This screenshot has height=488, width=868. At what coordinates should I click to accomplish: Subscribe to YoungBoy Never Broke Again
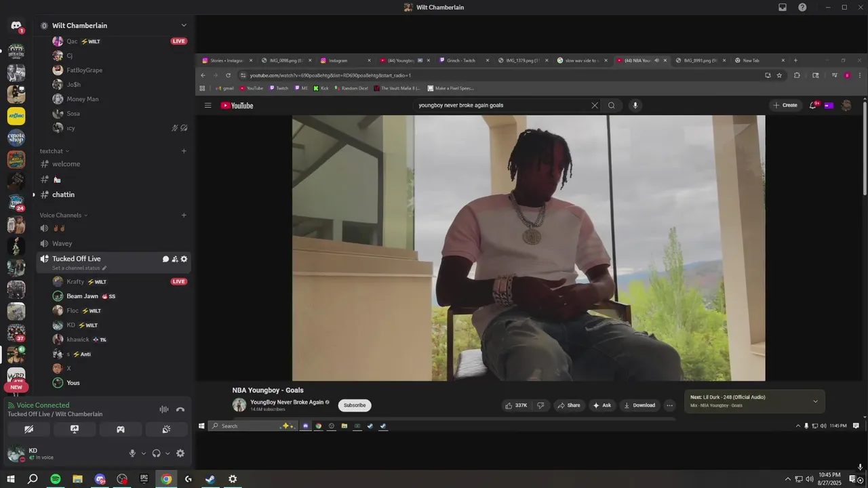point(355,405)
